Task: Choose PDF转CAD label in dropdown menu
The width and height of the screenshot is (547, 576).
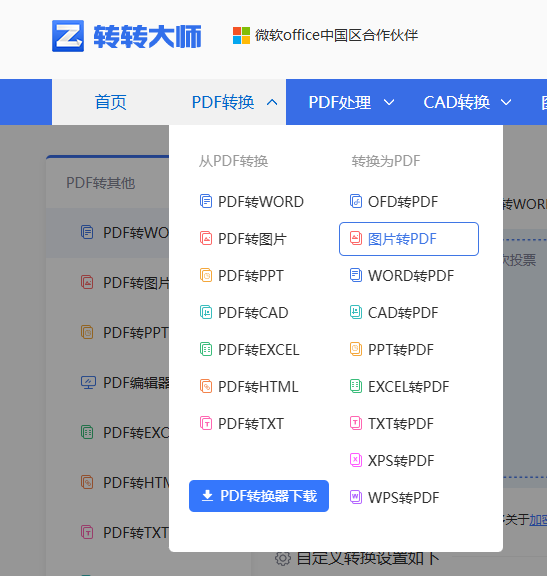Action: point(253,313)
